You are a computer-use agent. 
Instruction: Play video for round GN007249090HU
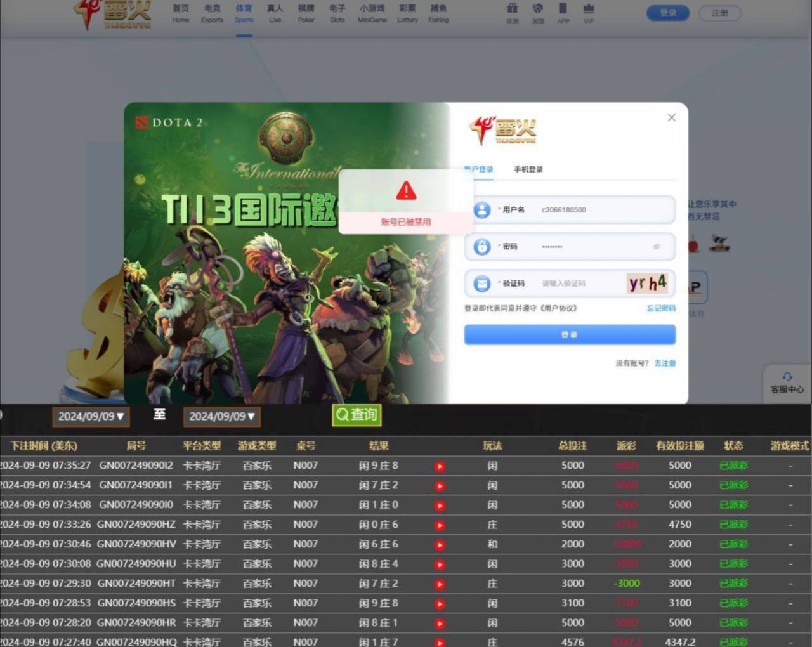click(440, 565)
